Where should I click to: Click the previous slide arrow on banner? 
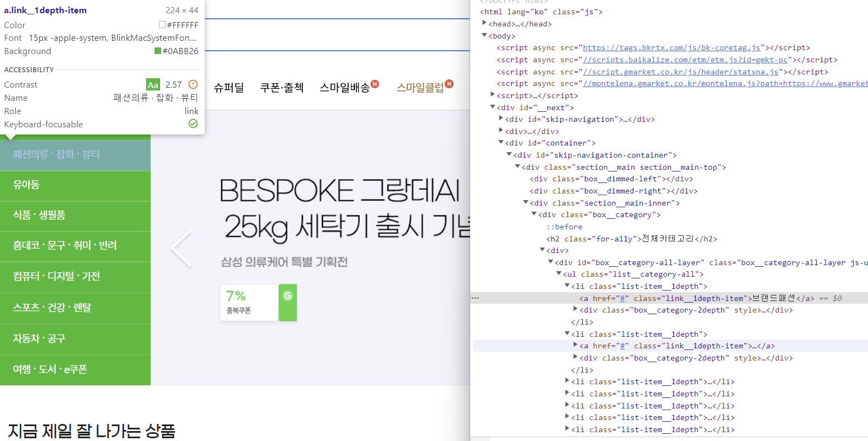click(181, 249)
